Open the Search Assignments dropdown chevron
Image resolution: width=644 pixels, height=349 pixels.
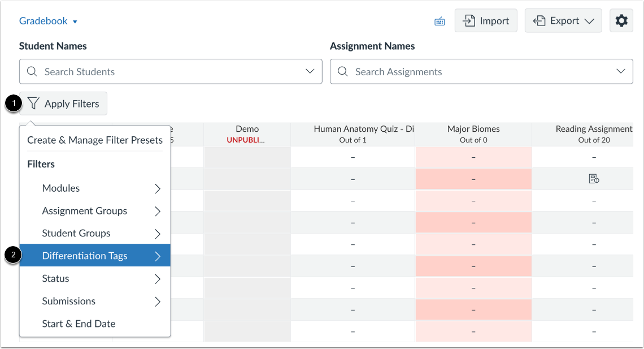click(x=620, y=71)
